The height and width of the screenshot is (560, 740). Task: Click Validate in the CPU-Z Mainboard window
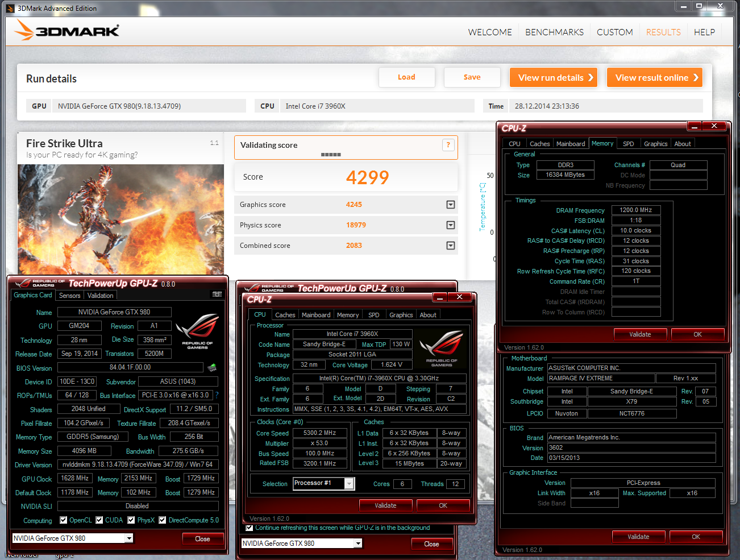(638, 537)
